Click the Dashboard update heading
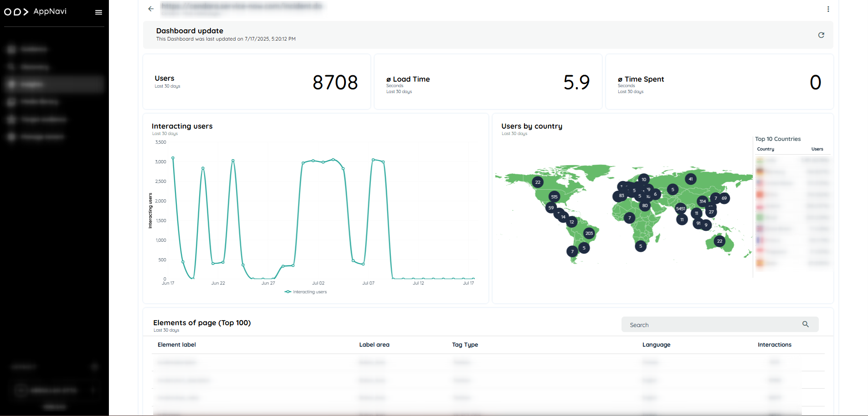This screenshot has width=868, height=416. tap(190, 31)
